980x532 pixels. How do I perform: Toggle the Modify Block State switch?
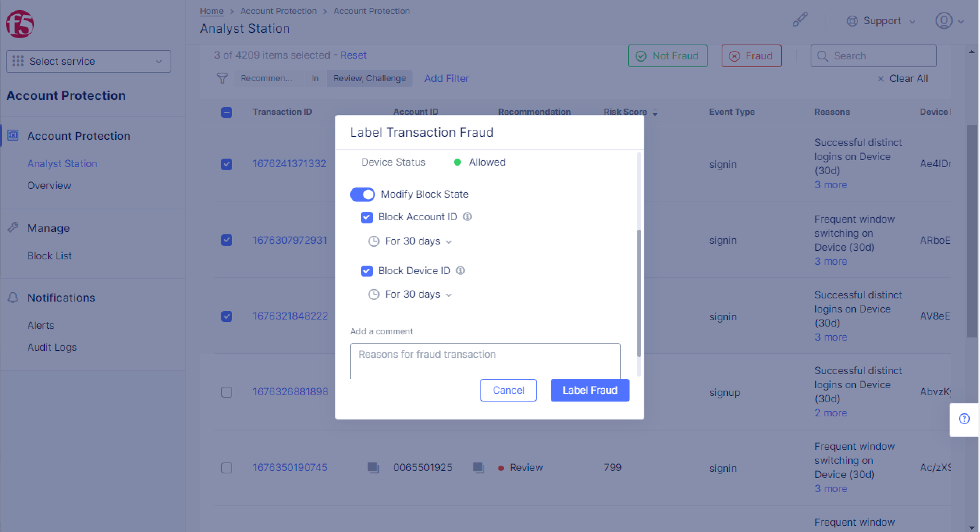tap(362, 194)
